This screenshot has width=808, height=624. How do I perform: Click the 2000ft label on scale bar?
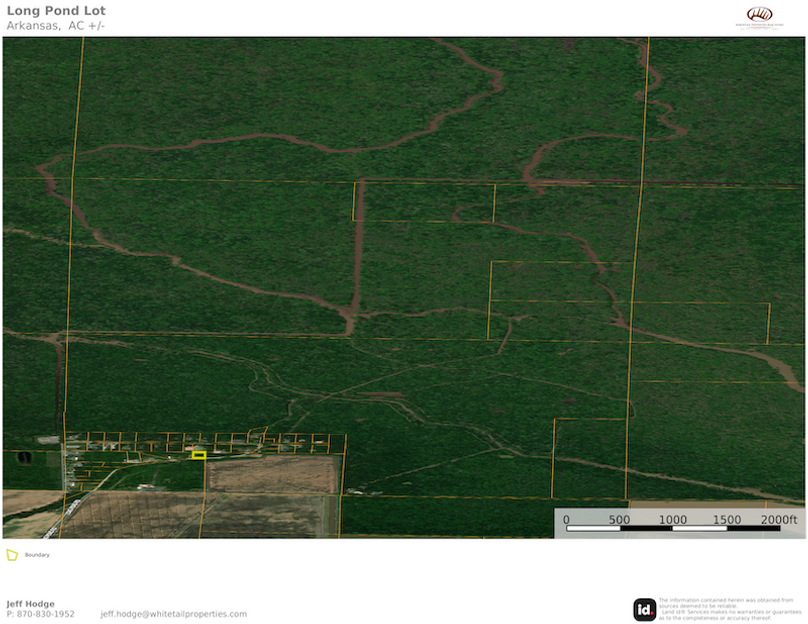779,520
